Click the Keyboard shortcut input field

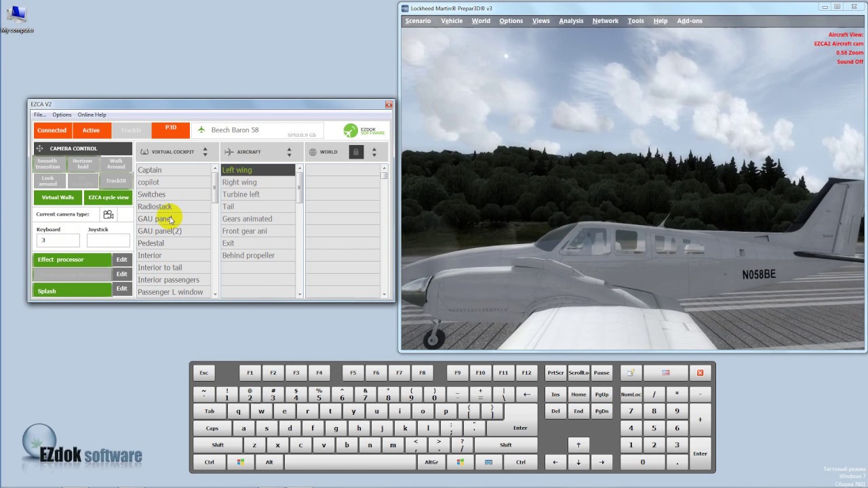58,241
